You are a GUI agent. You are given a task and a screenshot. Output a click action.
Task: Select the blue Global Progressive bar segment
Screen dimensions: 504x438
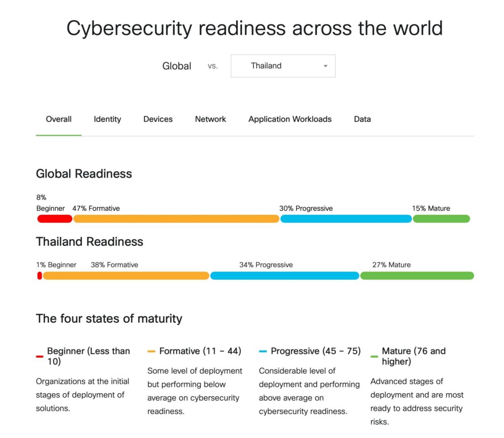coord(346,219)
